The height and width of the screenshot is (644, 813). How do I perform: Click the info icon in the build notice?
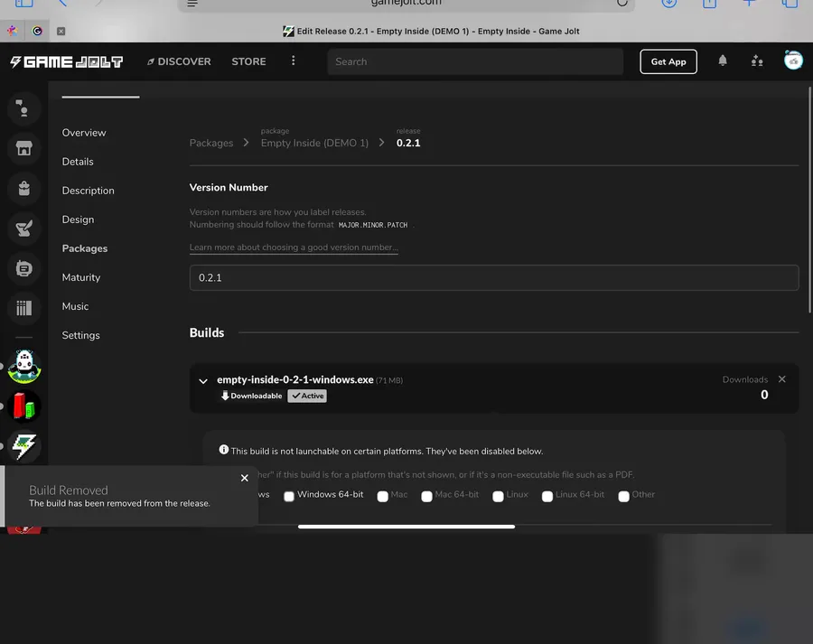point(223,450)
